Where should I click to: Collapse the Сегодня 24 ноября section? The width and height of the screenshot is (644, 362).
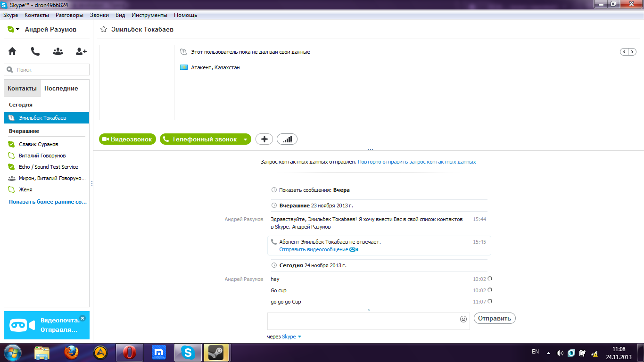point(309,265)
